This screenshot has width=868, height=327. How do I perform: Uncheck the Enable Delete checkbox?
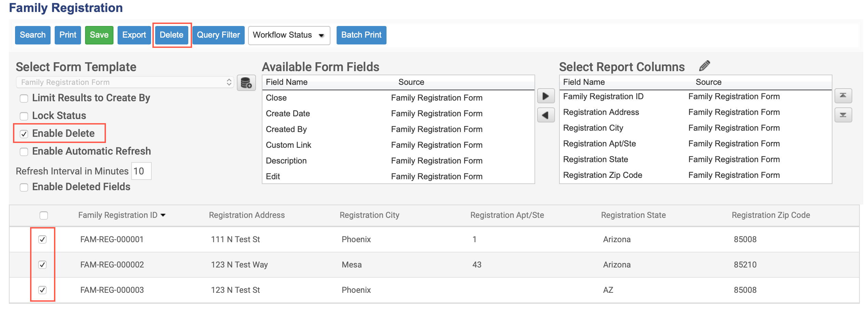(x=24, y=134)
